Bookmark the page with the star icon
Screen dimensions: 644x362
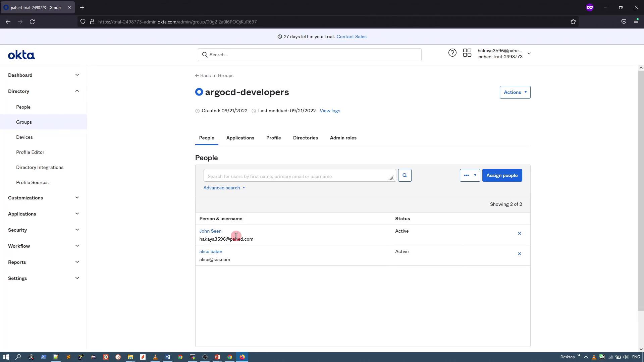pos(573,22)
